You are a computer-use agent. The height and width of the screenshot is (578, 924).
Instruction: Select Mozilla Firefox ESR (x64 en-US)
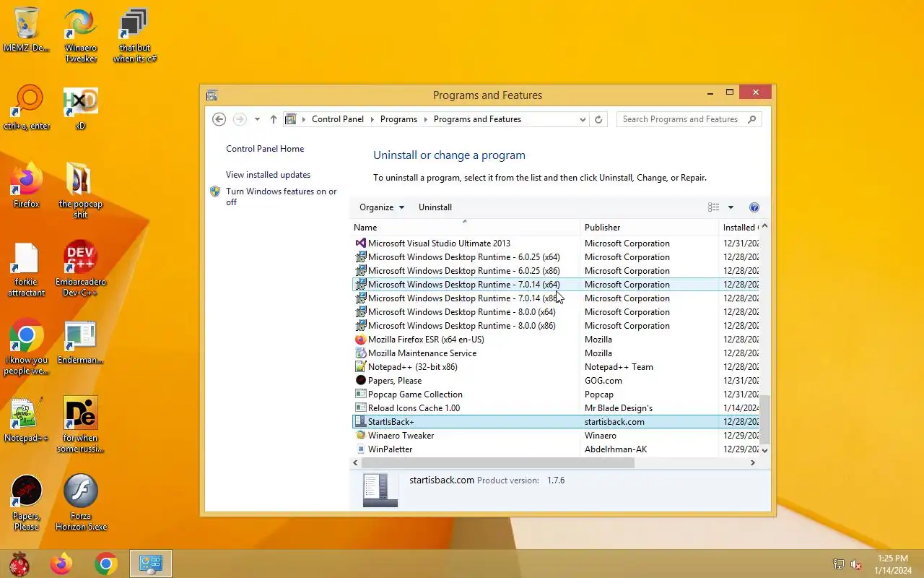point(554,340)
